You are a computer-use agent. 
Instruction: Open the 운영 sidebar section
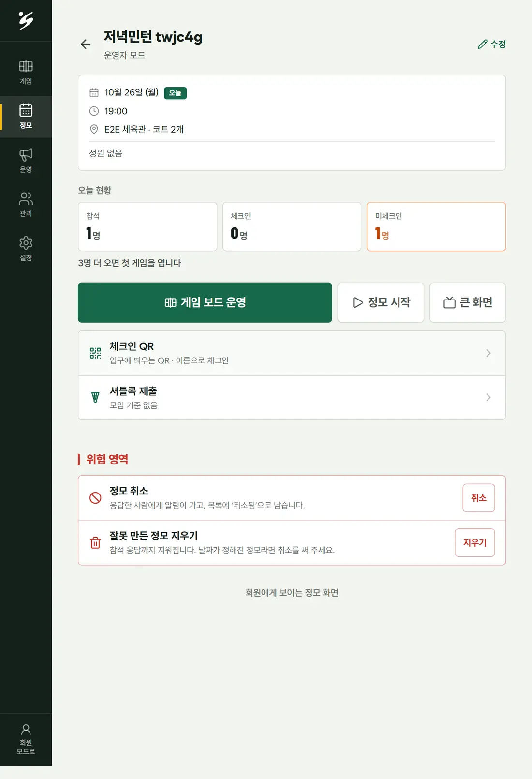26,161
